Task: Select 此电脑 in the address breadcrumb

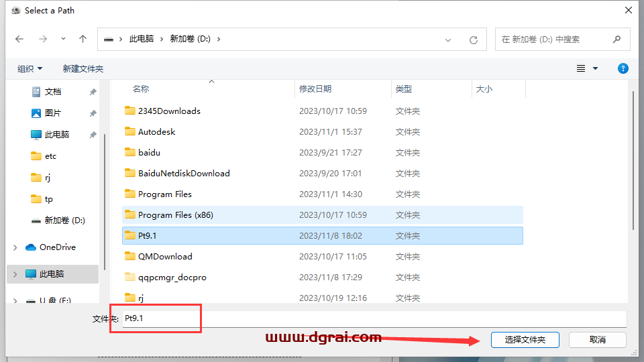Action: [x=142, y=39]
